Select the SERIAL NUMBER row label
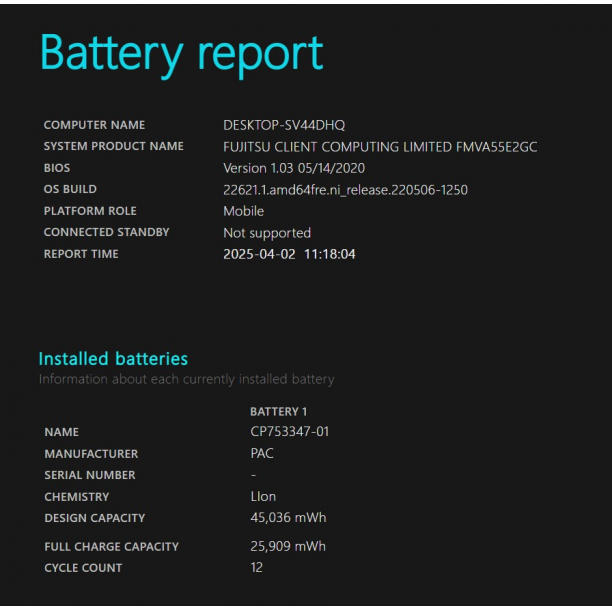This screenshot has height=612, width=612. 90,475
